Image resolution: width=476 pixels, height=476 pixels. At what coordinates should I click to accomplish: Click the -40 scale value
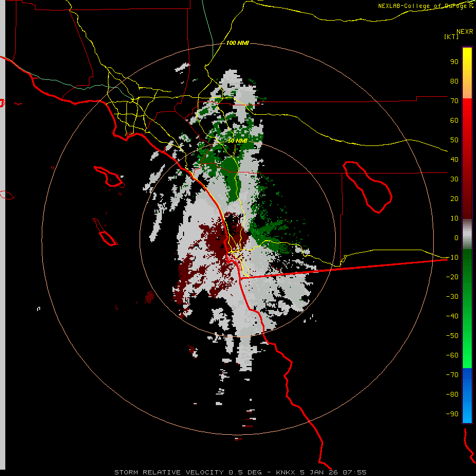(452, 316)
